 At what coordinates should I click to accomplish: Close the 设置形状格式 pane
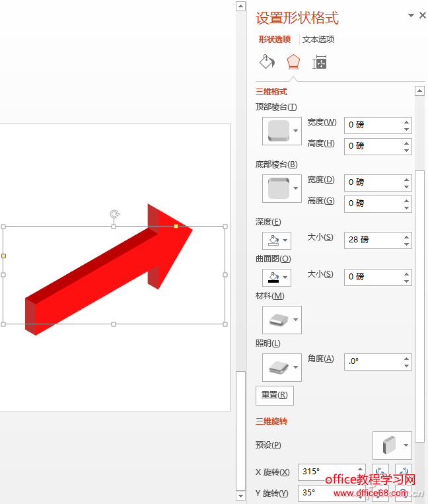pos(423,15)
